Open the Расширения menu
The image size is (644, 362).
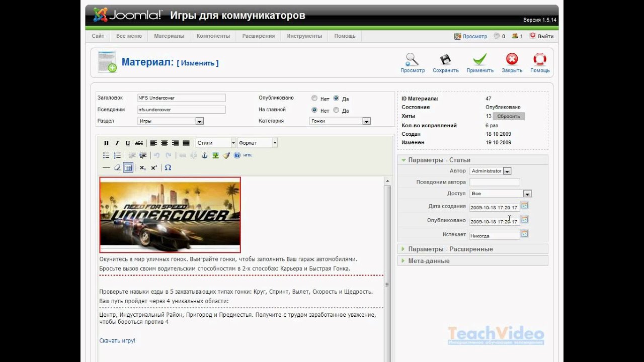coord(259,36)
